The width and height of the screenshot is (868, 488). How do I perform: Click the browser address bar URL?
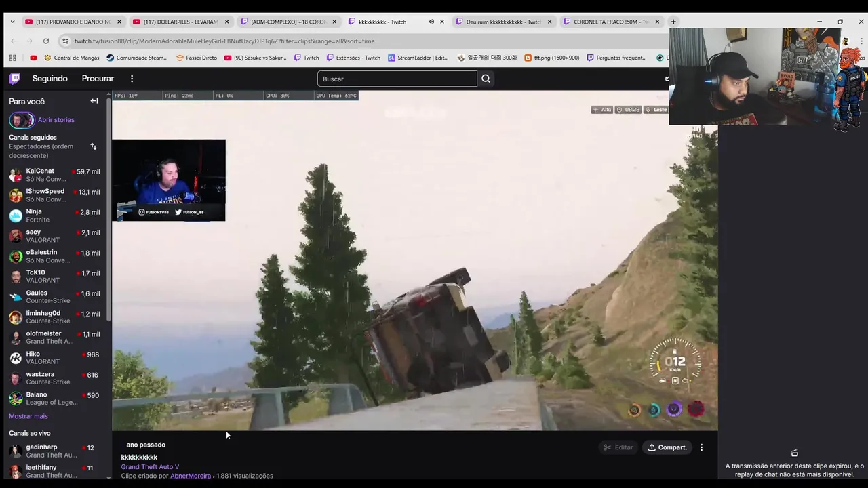(224, 41)
